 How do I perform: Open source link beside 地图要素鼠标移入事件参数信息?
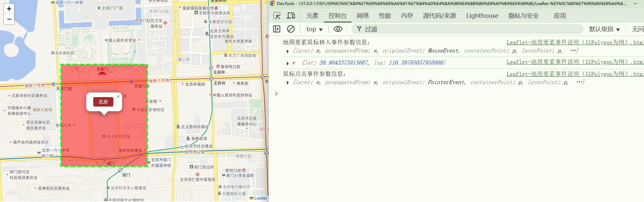click(x=575, y=42)
